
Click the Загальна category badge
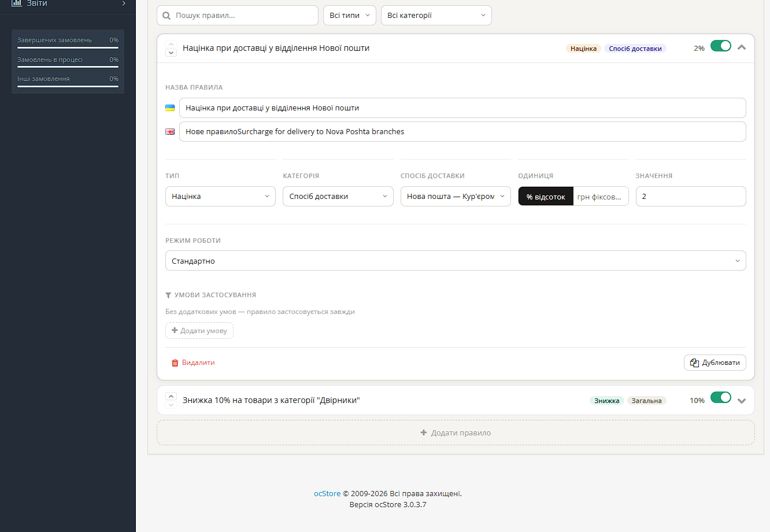click(x=646, y=401)
